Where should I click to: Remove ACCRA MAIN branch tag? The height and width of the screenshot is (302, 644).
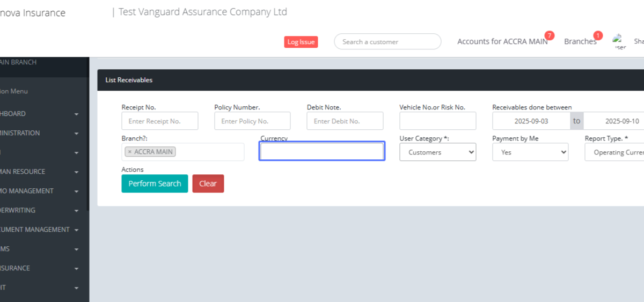point(129,152)
